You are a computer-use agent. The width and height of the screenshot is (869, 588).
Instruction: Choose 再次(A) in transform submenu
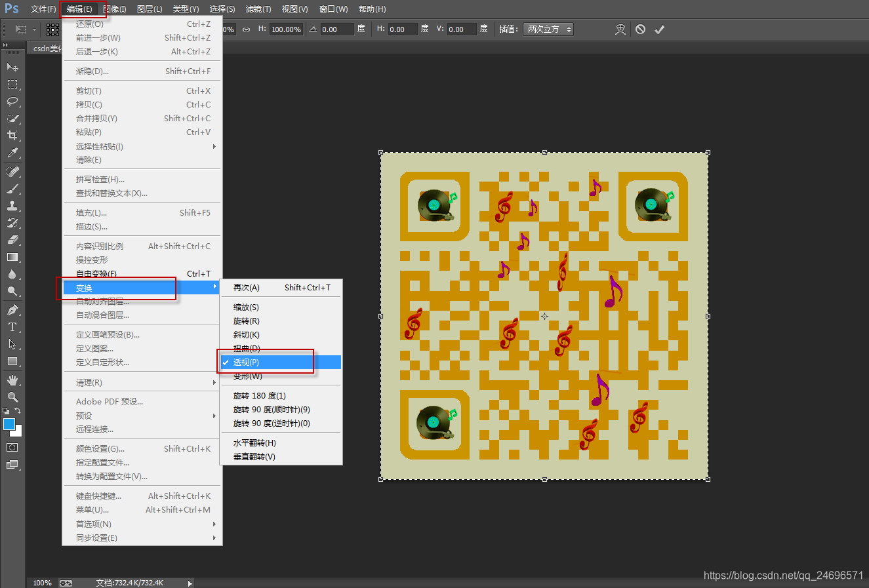(x=281, y=288)
